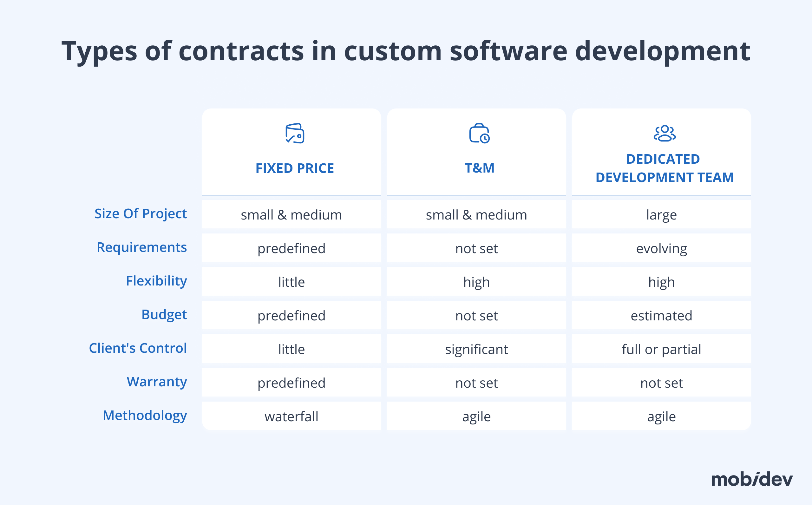812x505 pixels.
Task: Click the Size Of Project row label
Action: tap(141, 214)
